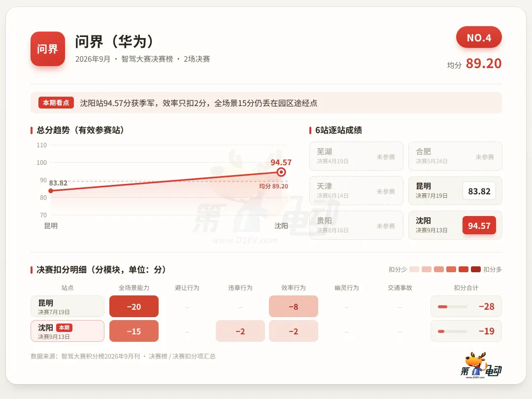Image resolution: width=532 pixels, height=399 pixels.
Task: Click the 站点 column header
Action: coord(67,288)
